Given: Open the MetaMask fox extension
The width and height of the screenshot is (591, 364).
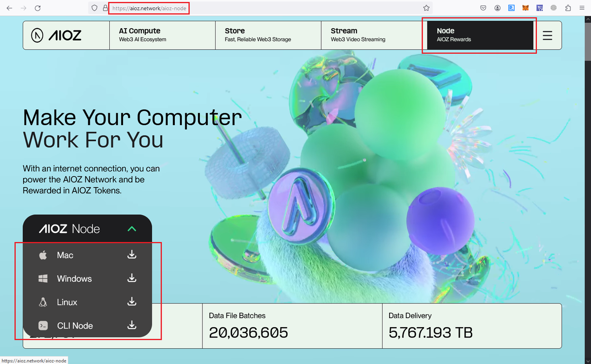Looking at the screenshot, I should tap(526, 8).
